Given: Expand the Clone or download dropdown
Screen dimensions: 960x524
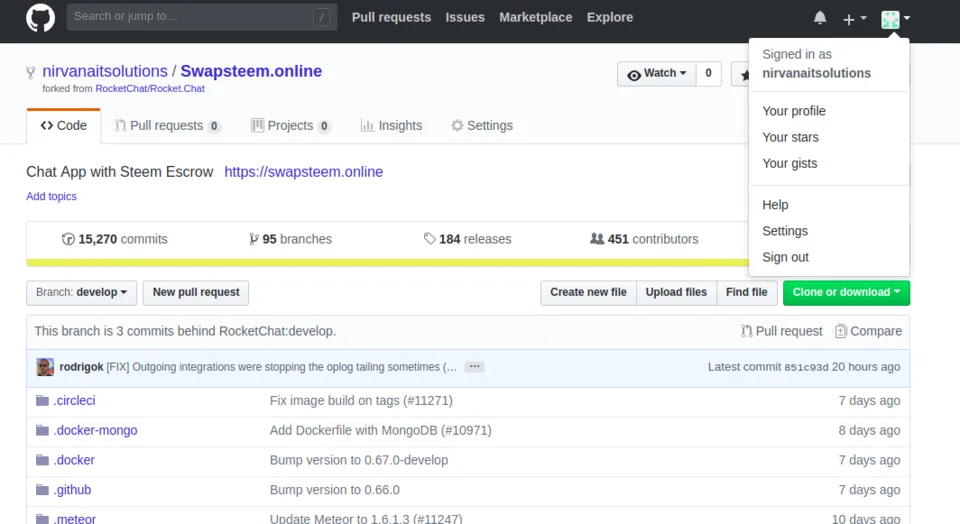Looking at the screenshot, I should click(846, 293).
